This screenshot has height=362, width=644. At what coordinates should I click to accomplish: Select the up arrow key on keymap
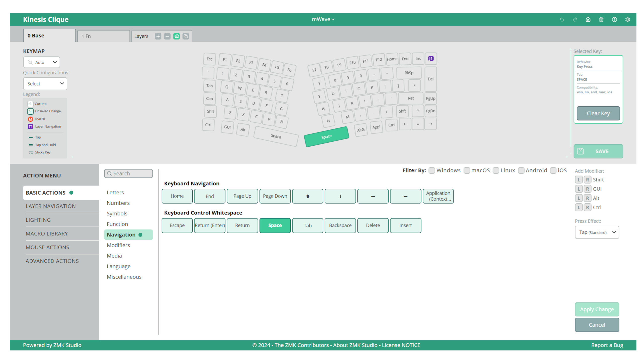[418, 111]
